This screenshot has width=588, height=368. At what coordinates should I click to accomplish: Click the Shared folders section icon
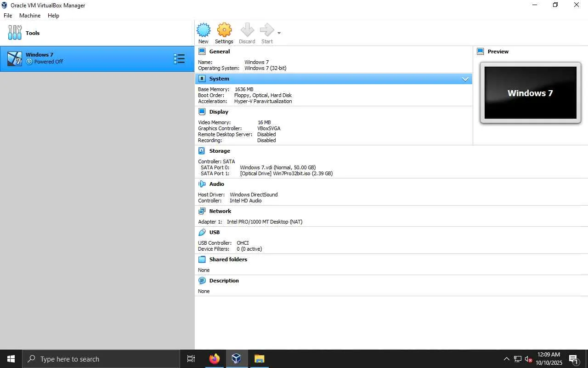202,259
